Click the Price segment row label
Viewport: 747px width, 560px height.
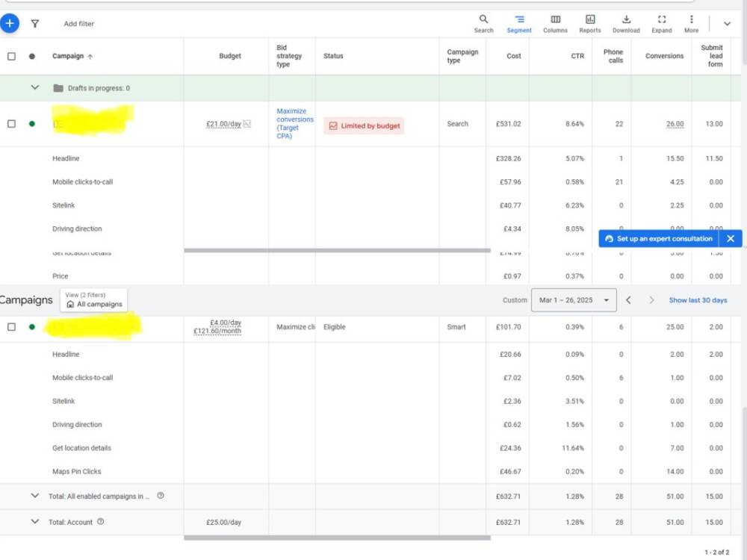(x=60, y=276)
